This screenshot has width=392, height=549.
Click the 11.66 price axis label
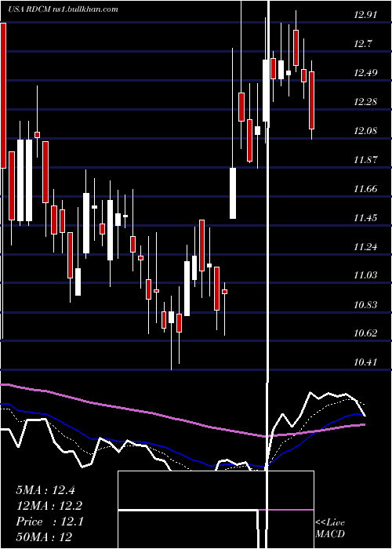click(x=365, y=189)
